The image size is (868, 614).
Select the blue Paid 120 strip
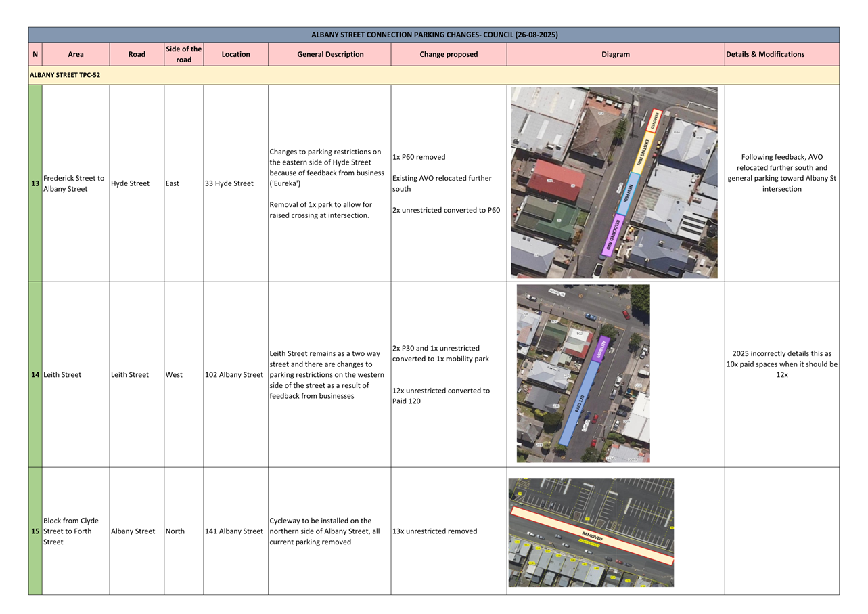coord(578,405)
